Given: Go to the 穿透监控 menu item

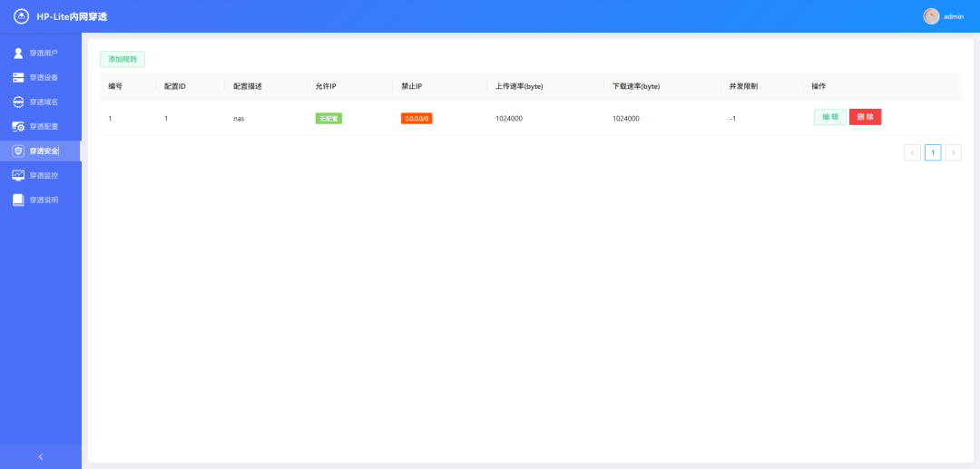Looking at the screenshot, I should (44, 175).
